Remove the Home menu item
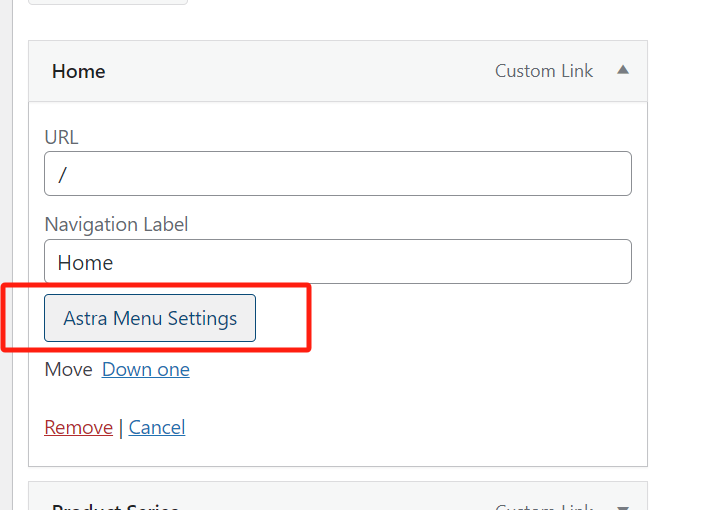This screenshot has height=510, width=712. tap(78, 428)
